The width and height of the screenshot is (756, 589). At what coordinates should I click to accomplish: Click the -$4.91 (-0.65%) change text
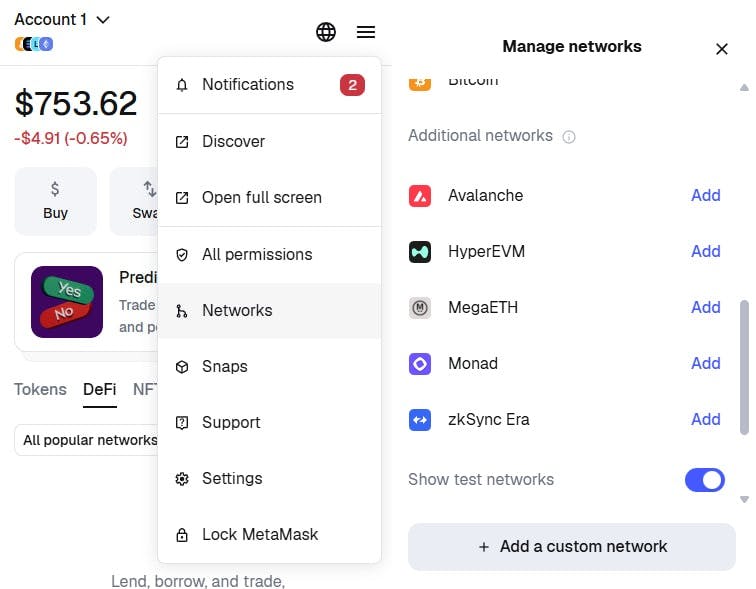[x=71, y=138]
